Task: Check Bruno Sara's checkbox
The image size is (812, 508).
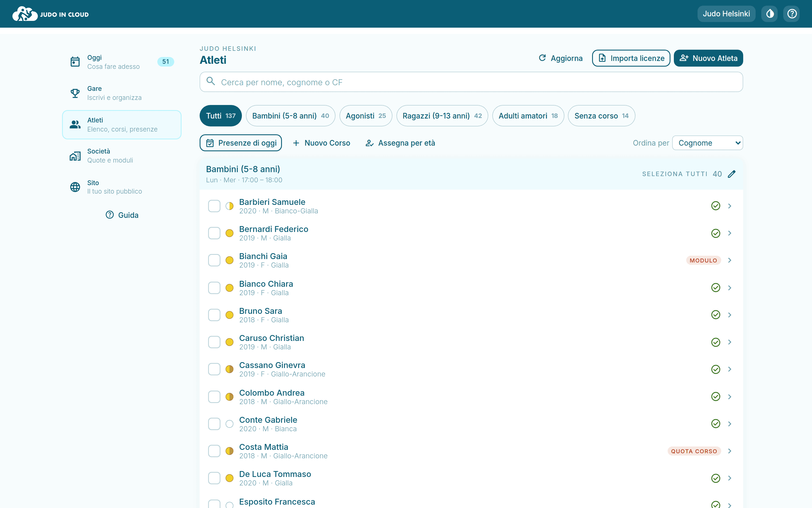Action: (214, 315)
